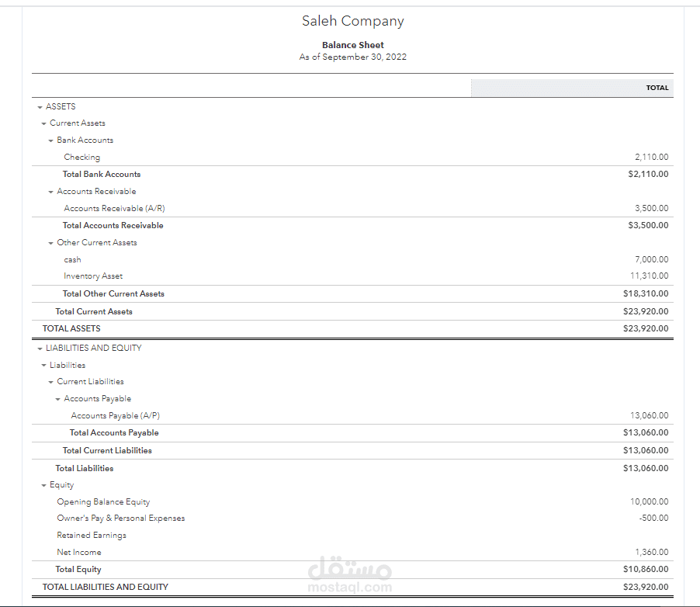Collapse the Equity group arrow
This screenshot has width=700, height=607.
(x=43, y=485)
